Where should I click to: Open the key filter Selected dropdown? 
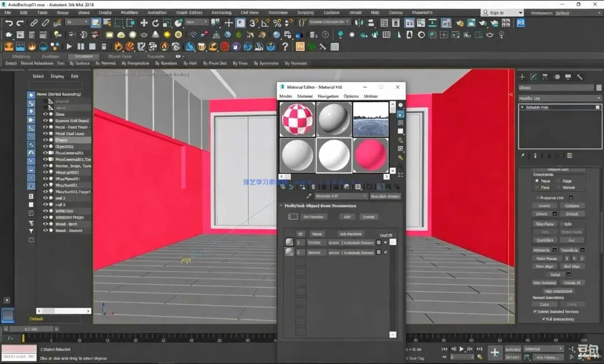click(x=543, y=349)
